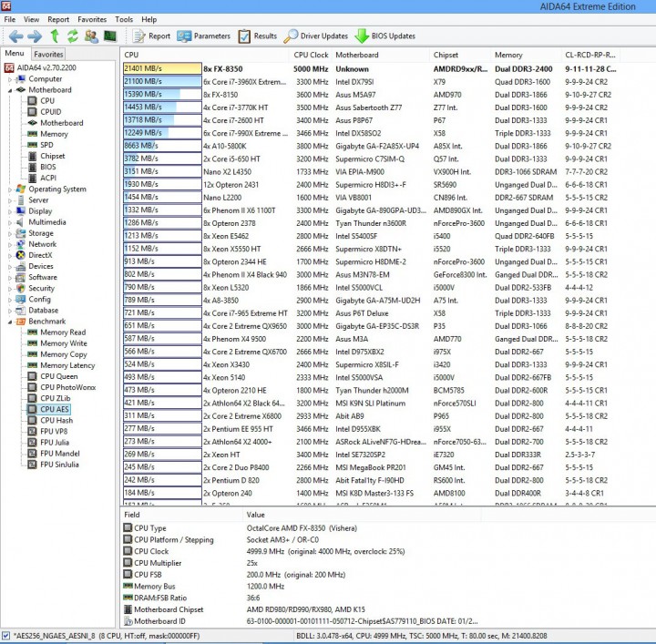This screenshot has width=656, height=644.
Task: Expand the Network tree node
Action: [10, 245]
